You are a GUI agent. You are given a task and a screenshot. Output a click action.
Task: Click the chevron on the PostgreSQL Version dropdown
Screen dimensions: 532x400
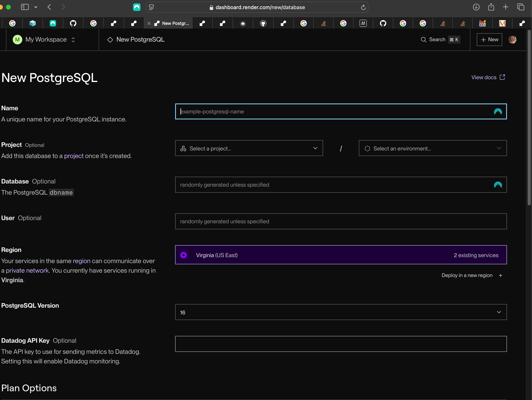pos(499,312)
